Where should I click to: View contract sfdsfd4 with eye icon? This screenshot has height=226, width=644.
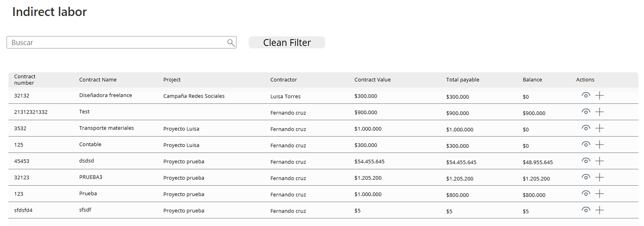(585, 210)
